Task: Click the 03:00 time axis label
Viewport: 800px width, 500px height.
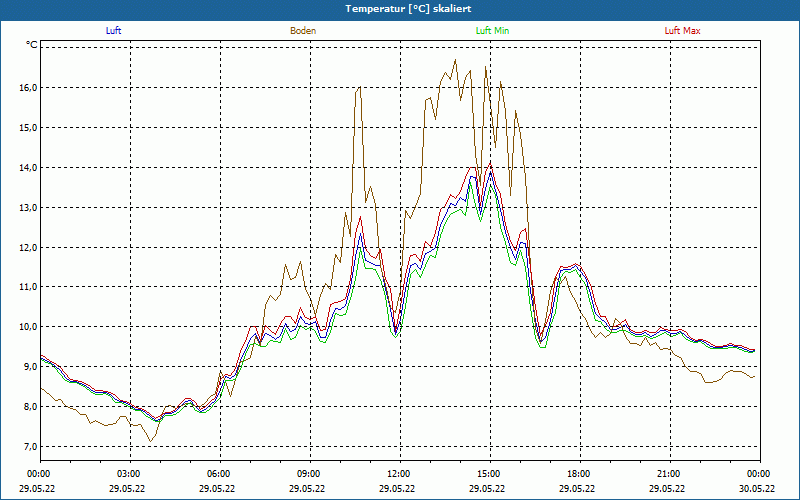Action: (131, 474)
